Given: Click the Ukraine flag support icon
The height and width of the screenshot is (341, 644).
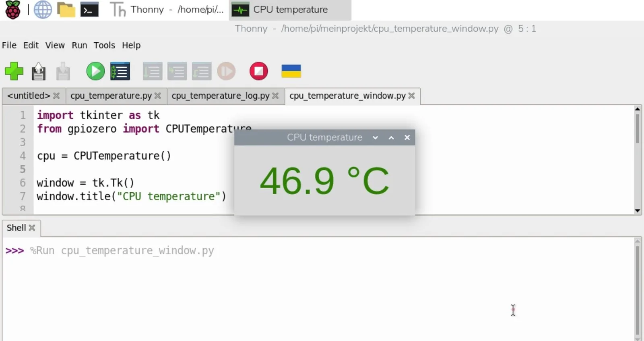Looking at the screenshot, I should (x=291, y=71).
